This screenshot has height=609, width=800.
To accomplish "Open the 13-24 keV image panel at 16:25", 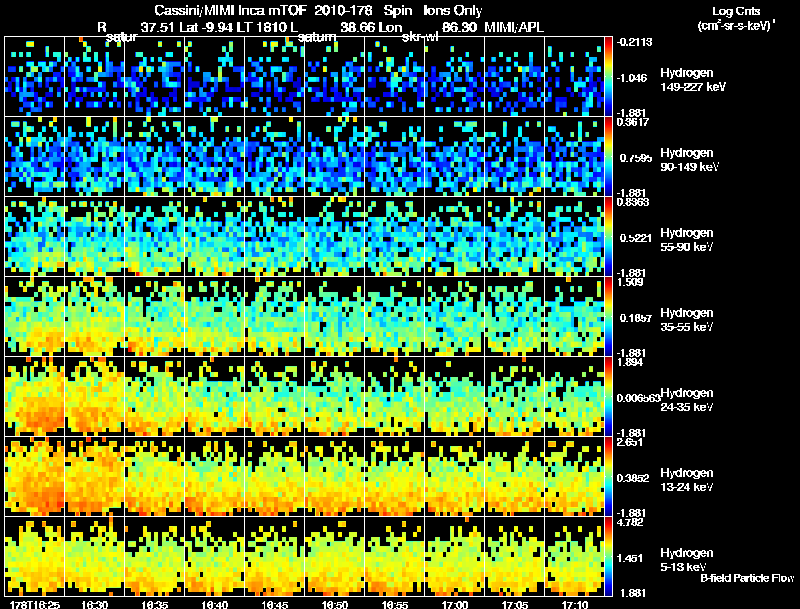I will click(35, 476).
